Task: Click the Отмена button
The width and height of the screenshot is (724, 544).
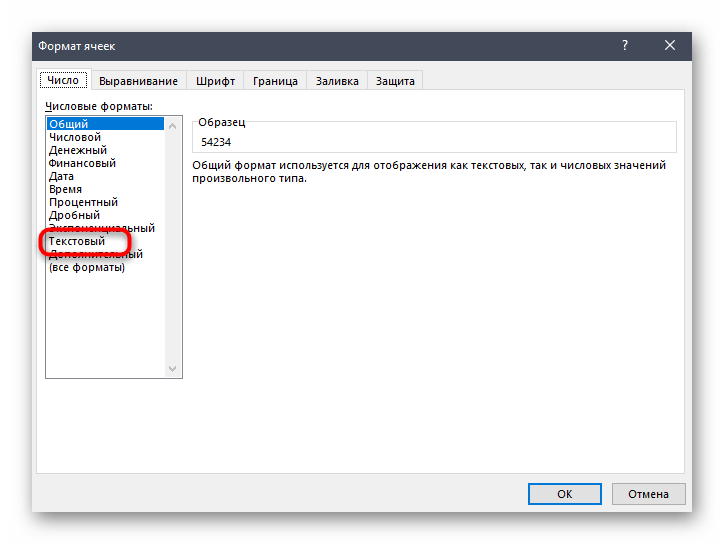Action: (x=648, y=494)
